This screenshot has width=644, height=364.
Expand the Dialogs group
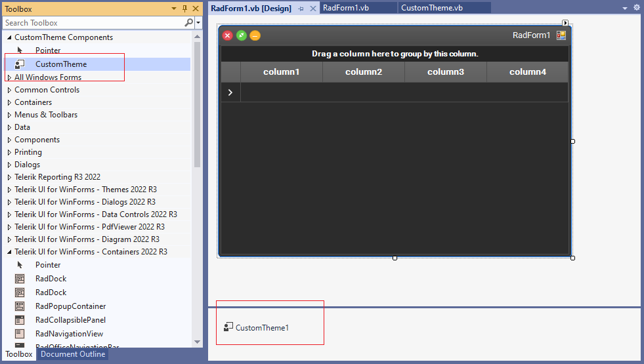click(9, 165)
